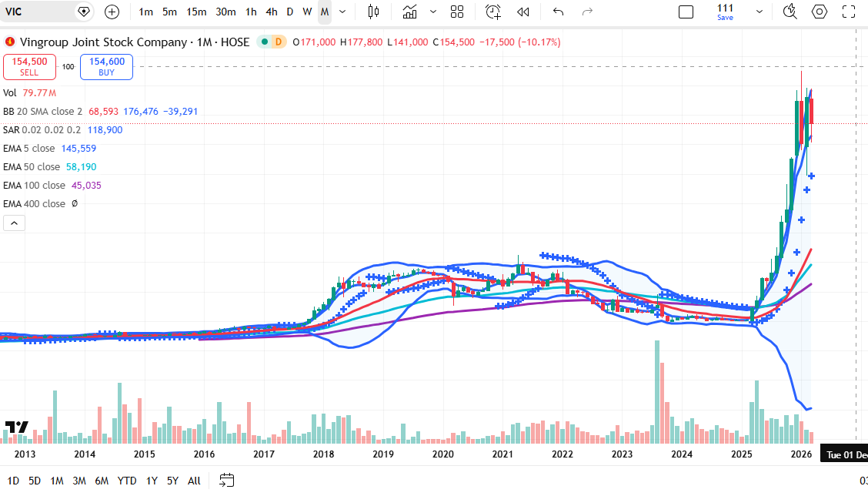Start bar replay rewind icon
Viewport: 868px width, 496px height.
(523, 12)
